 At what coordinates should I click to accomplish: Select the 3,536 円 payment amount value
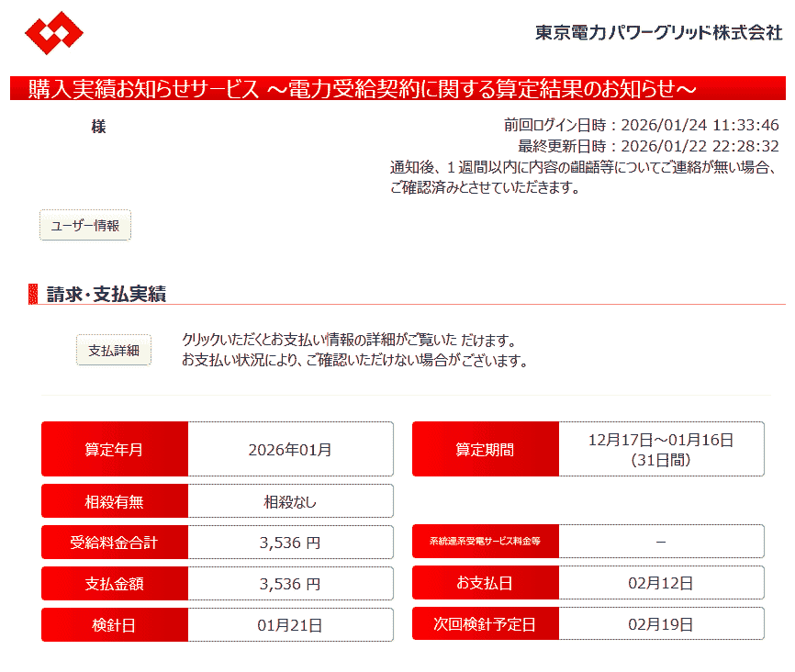[290, 584]
